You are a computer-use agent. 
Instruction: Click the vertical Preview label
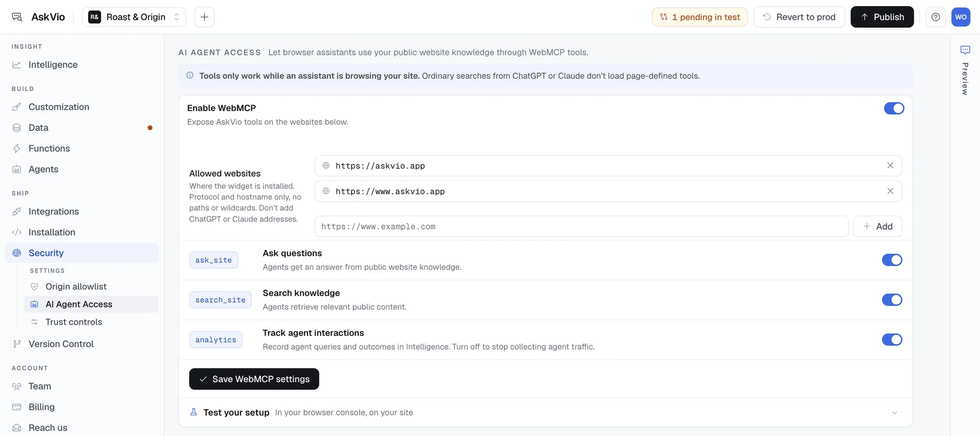pos(965,79)
